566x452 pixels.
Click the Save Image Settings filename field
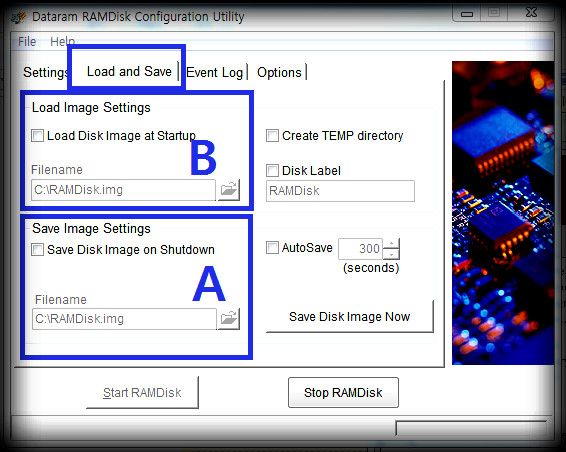pyautogui.click(x=124, y=319)
